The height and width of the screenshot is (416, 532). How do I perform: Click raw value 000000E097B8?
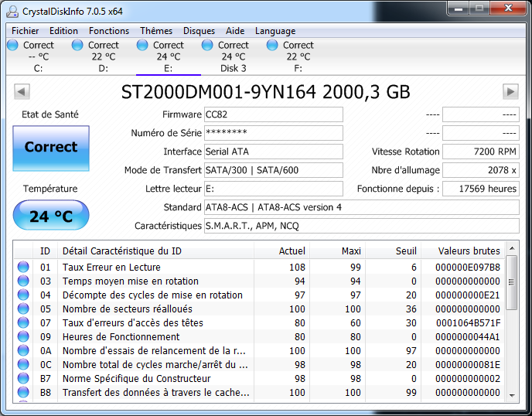point(468,268)
